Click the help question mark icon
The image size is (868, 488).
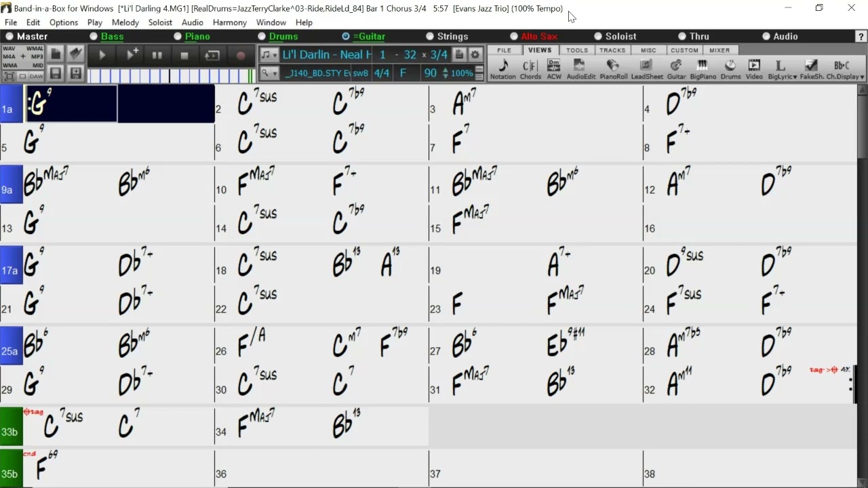click(x=861, y=37)
